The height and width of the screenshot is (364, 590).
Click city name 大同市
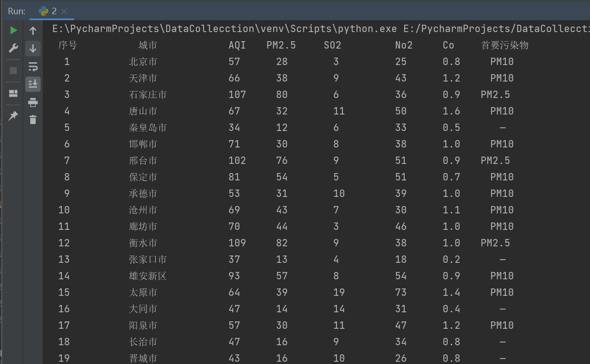pos(143,309)
